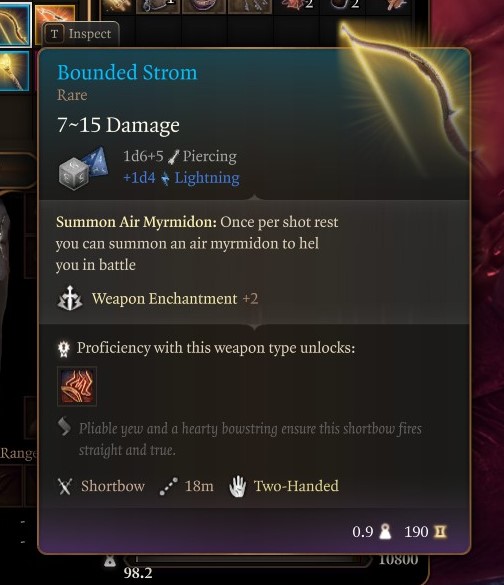Click the T key hint icon
This screenshot has height=585, width=504.
tap(54, 34)
